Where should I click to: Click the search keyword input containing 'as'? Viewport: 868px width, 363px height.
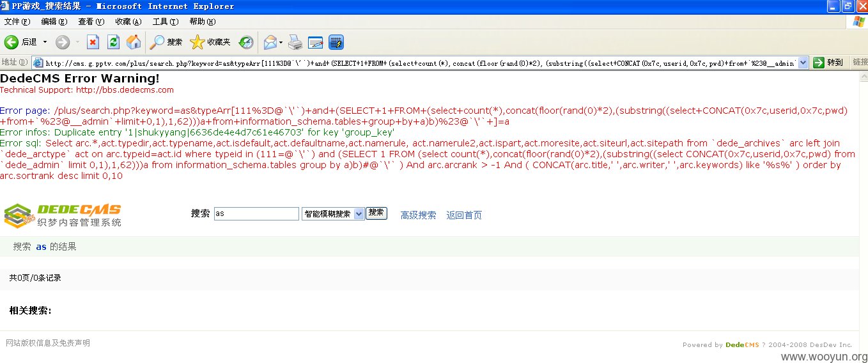tap(256, 214)
